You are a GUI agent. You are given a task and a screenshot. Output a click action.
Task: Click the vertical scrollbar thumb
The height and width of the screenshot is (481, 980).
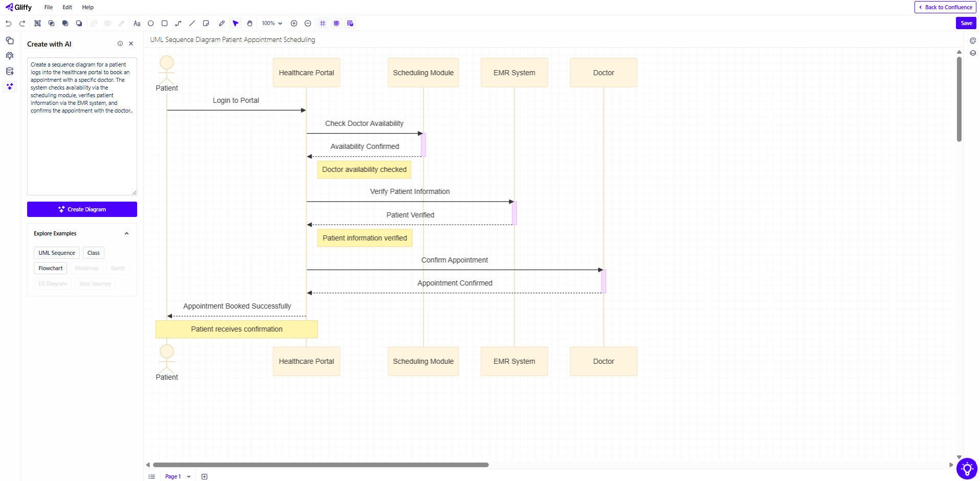(959, 99)
